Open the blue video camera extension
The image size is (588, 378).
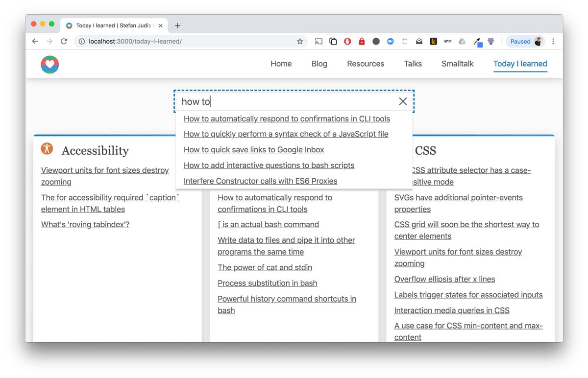pos(391,42)
